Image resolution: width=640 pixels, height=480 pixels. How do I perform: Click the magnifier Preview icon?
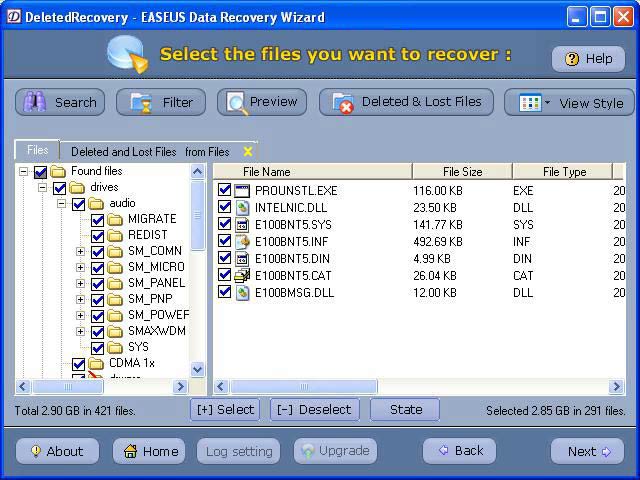point(238,103)
